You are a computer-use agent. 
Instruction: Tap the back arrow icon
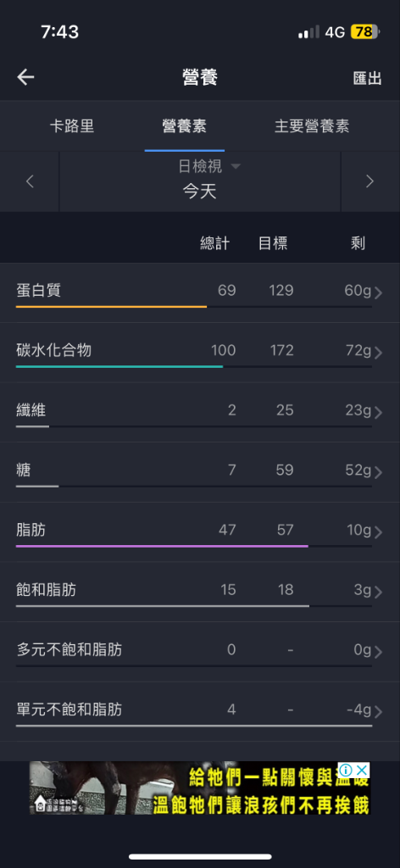click(25, 77)
